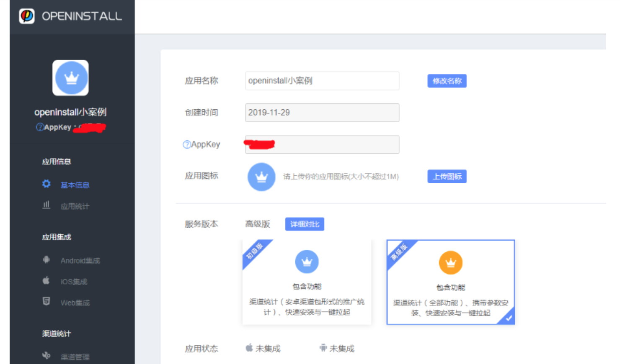Go to iOS集成 page

pos(74,282)
